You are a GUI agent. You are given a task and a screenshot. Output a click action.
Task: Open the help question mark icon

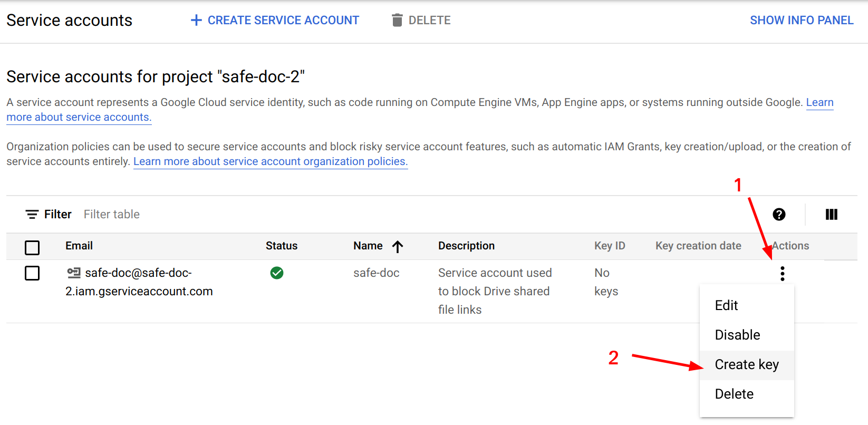779,214
